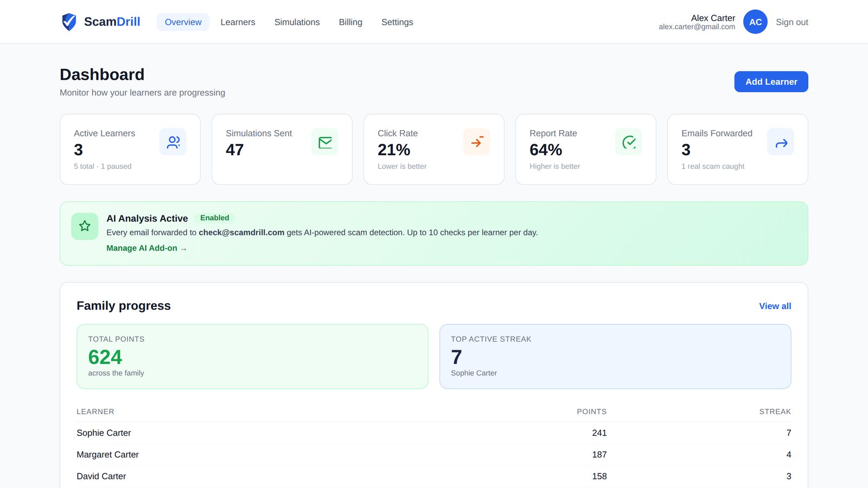868x488 pixels.
Task: Switch to the Simulations tab
Action: [297, 22]
